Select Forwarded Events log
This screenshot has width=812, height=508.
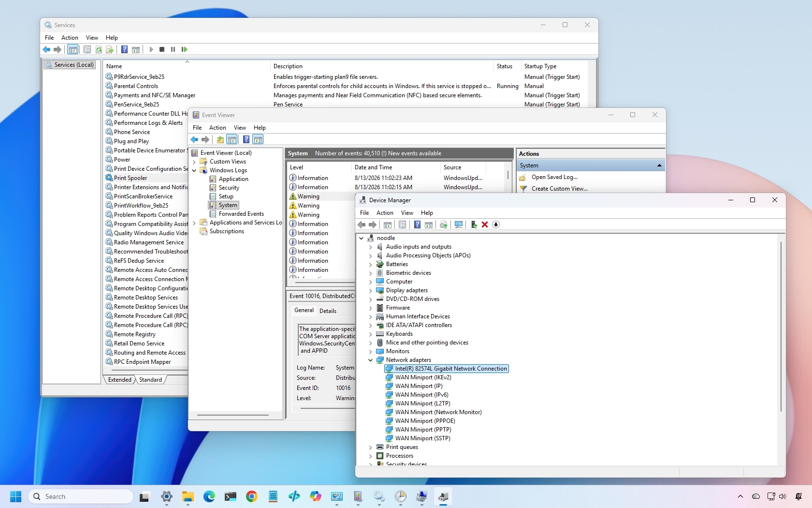(241, 214)
